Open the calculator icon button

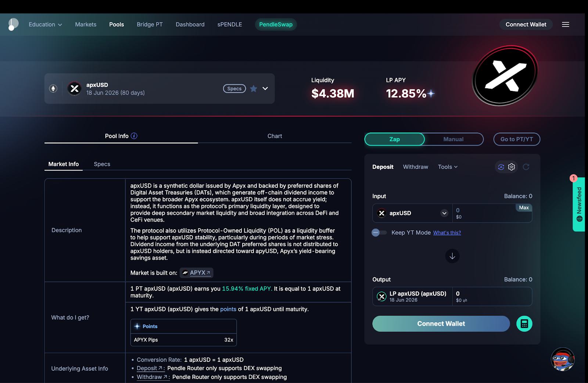[x=524, y=324]
